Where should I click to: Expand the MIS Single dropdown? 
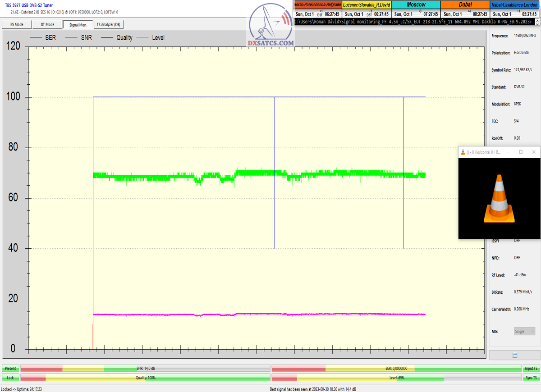coord(524,331)
